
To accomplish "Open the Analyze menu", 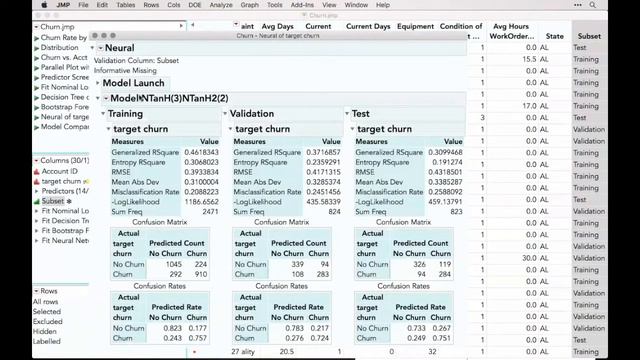I will (x=221, y=5).
